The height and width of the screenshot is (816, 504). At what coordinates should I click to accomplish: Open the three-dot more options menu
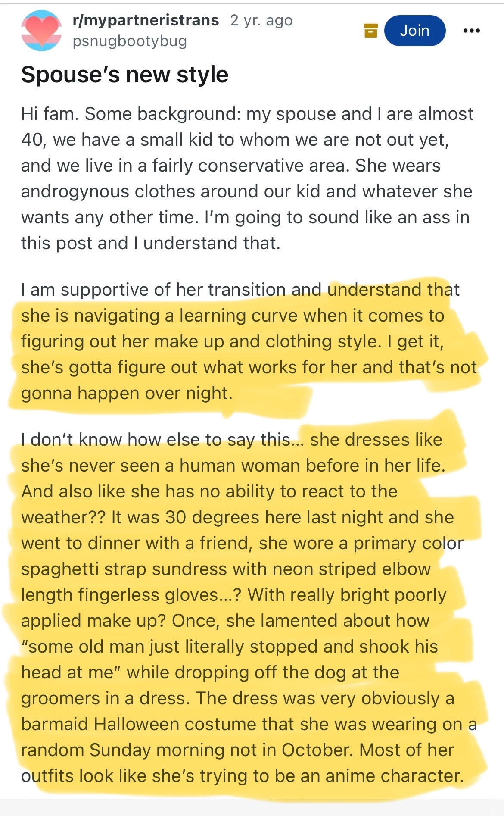point(471,31)
